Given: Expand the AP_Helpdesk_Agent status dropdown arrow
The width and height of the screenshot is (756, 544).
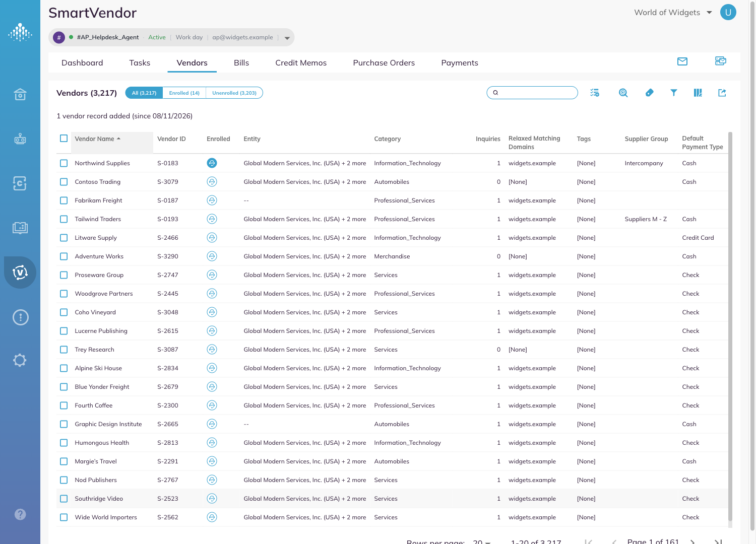Looking at the screenshot, I should coord(287,38).
